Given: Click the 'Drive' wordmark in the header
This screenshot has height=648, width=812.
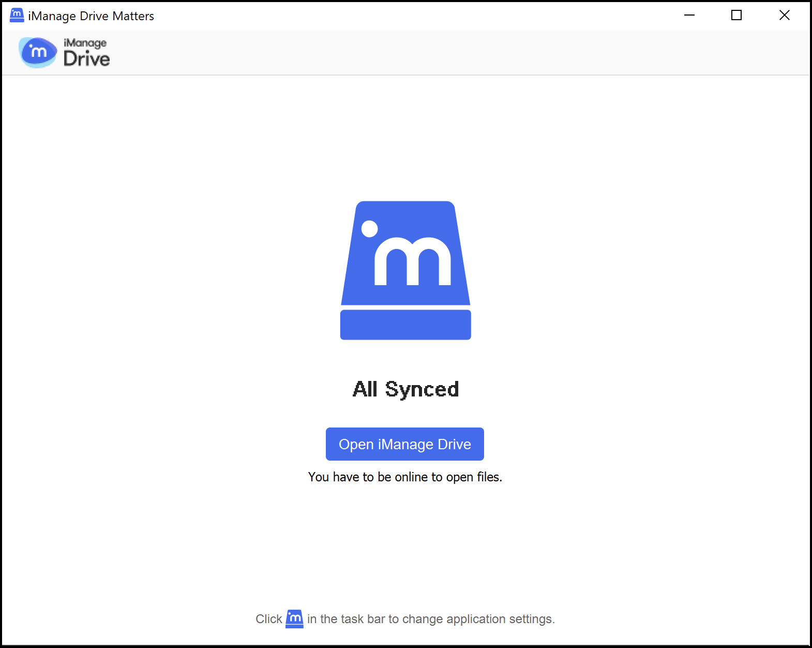Looking at the screenshot, I should click(x=86, y=59).
